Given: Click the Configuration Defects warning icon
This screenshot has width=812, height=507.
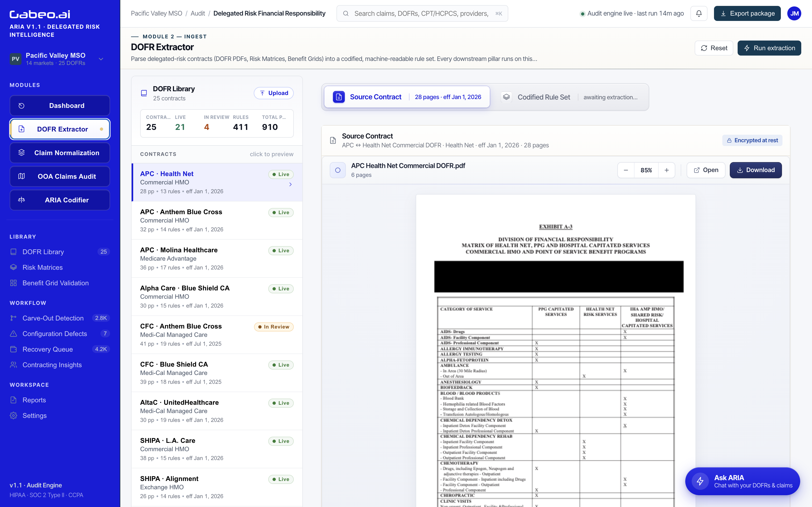Looking at the screenshot, I should 13,333.
